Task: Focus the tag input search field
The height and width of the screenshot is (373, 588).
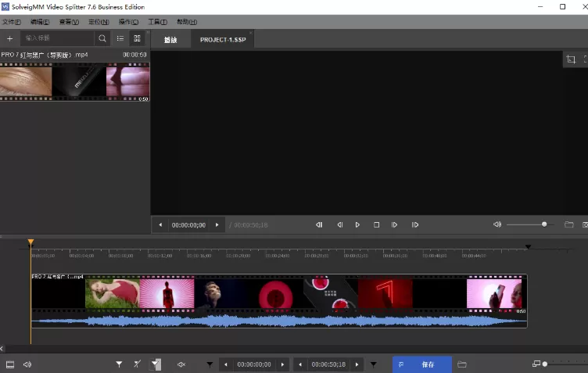Action: coord(57,38)
